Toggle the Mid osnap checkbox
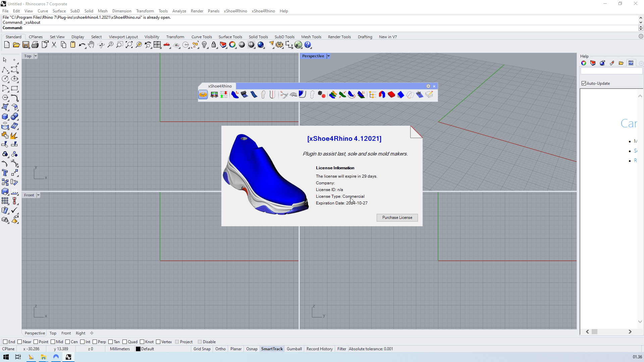Viewport: 644px width, 362px height. 53,342
